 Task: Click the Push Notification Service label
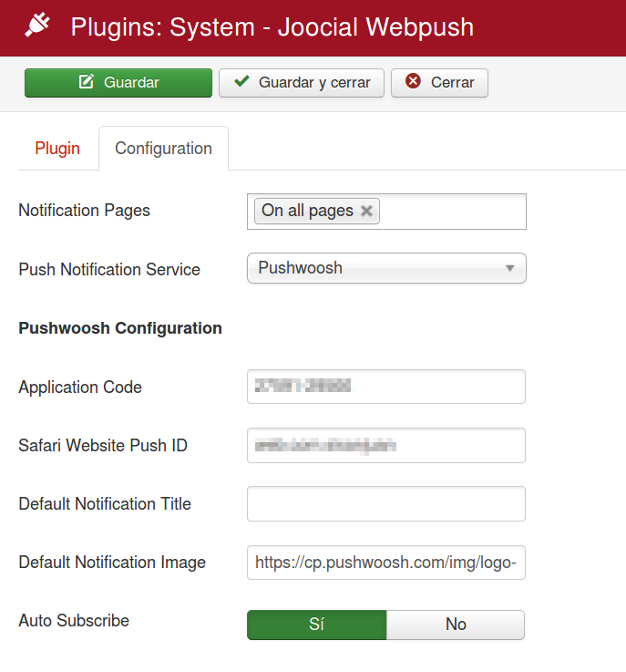(109, 270)
